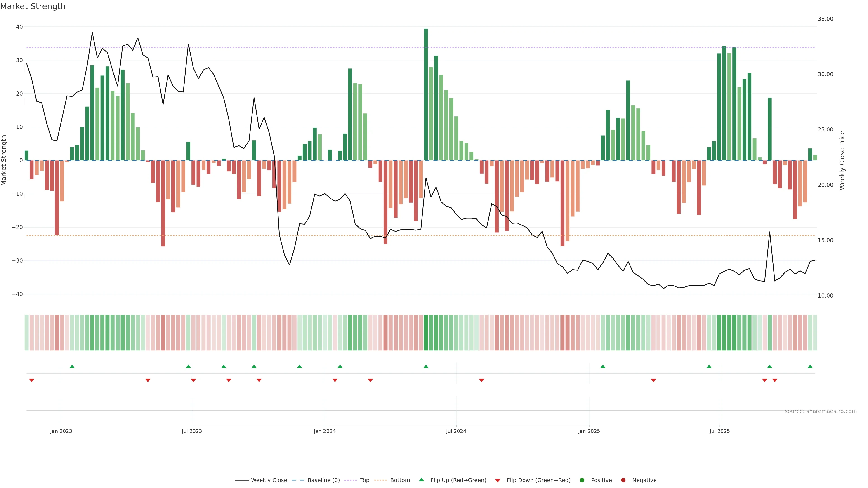Click the purple Top dotted legend marker
The width and height of the screenshot is (868, 488).
click(351, 480)
